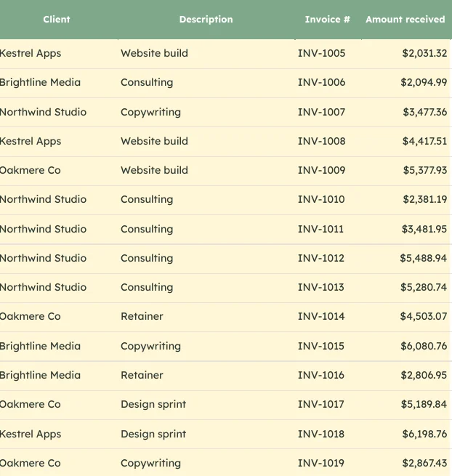Click Oakmere Co in the INV-1009 row

30,170
